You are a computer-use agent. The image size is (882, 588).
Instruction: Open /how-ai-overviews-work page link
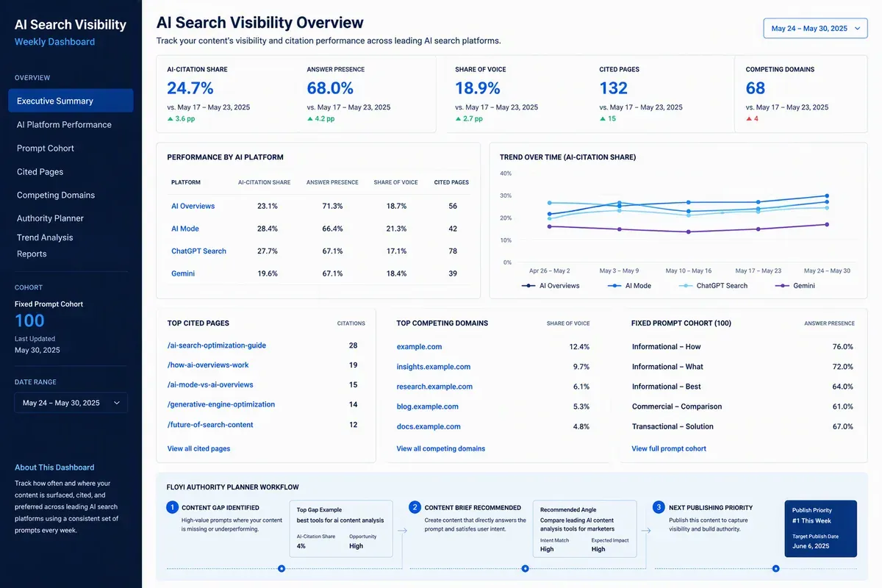coord(208,365)
